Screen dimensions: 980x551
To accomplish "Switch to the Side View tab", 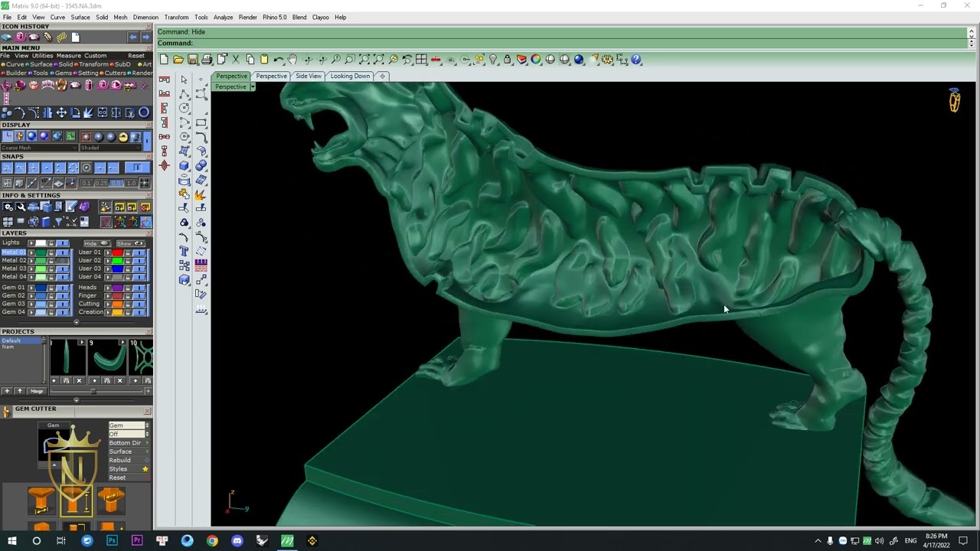I will (x=309, y=76).
